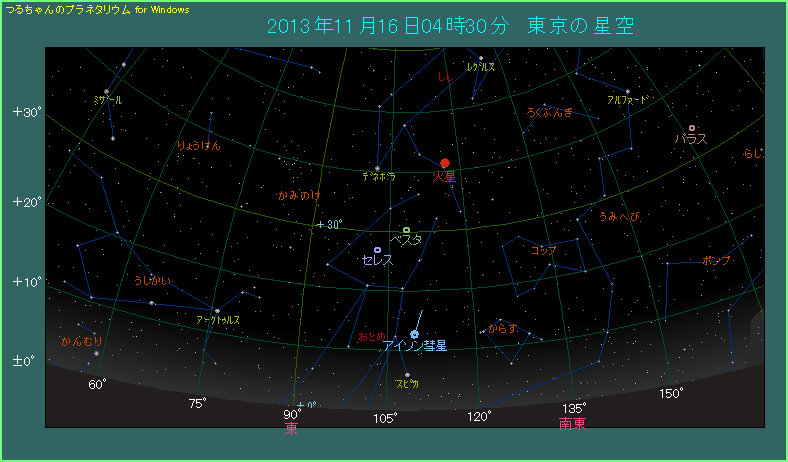
Task: Select the コップ (Crater) constellation label
Action: (544, 250)
